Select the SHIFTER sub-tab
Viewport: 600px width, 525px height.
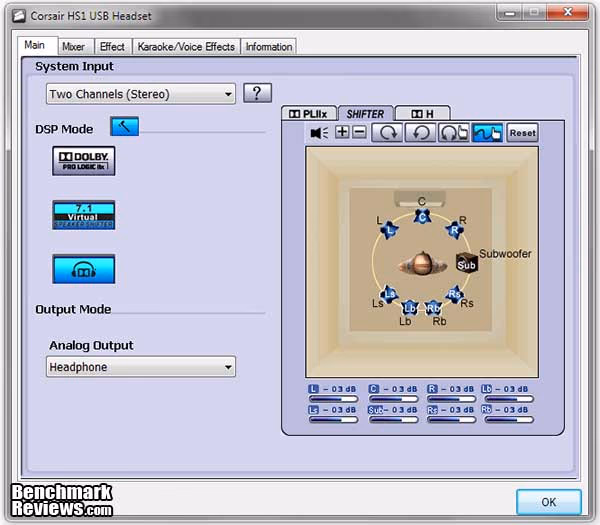coord(365,114)
